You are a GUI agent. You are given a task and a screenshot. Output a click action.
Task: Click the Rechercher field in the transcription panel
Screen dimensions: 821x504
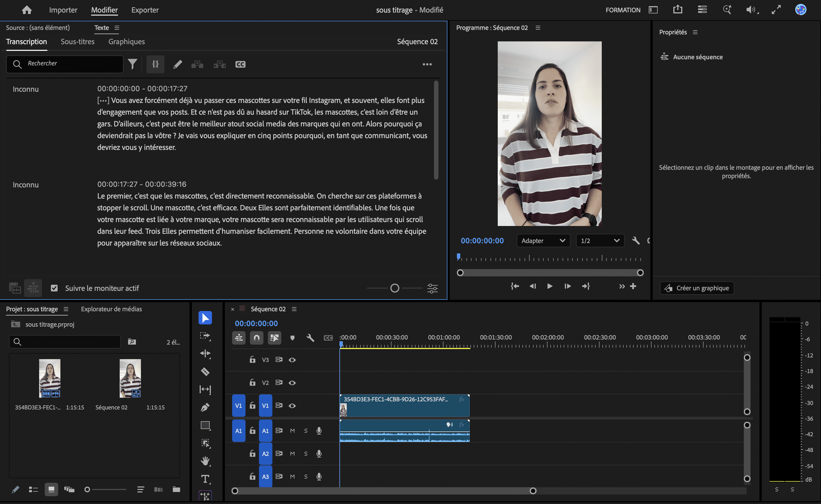65,64
